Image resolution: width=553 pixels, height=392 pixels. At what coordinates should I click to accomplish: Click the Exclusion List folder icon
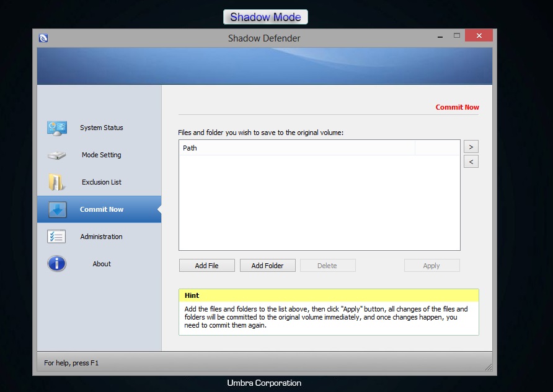pos(56,182)
